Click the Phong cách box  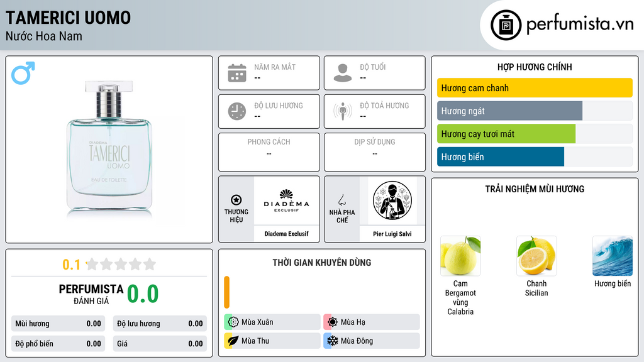click(269, 152)
